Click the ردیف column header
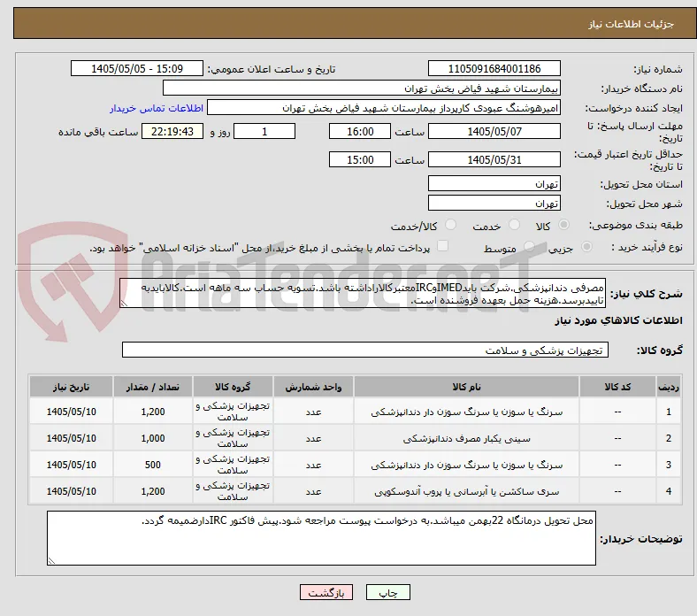The width and height of the screenshot is (697, 616). [669, 387]
